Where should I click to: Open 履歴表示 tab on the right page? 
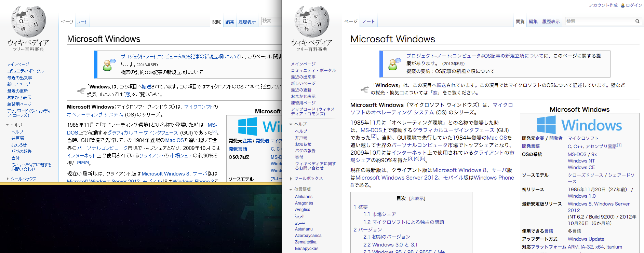551,22
